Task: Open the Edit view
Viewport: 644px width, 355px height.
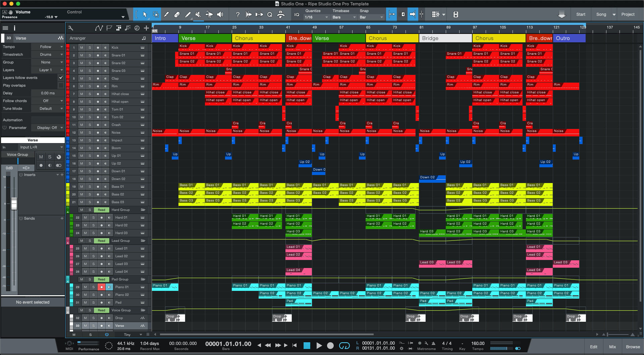Action: pyautogui.click(x=594, y=347)
